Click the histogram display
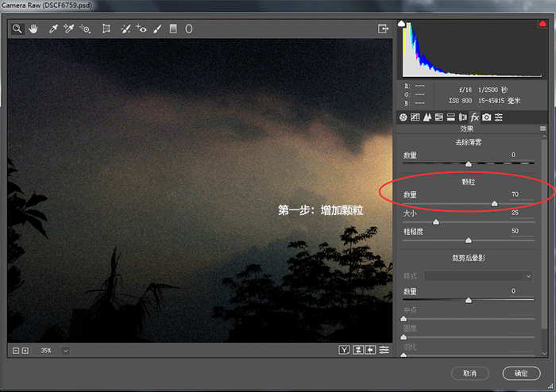Viewport: 556px width, 392px height. 472,49
